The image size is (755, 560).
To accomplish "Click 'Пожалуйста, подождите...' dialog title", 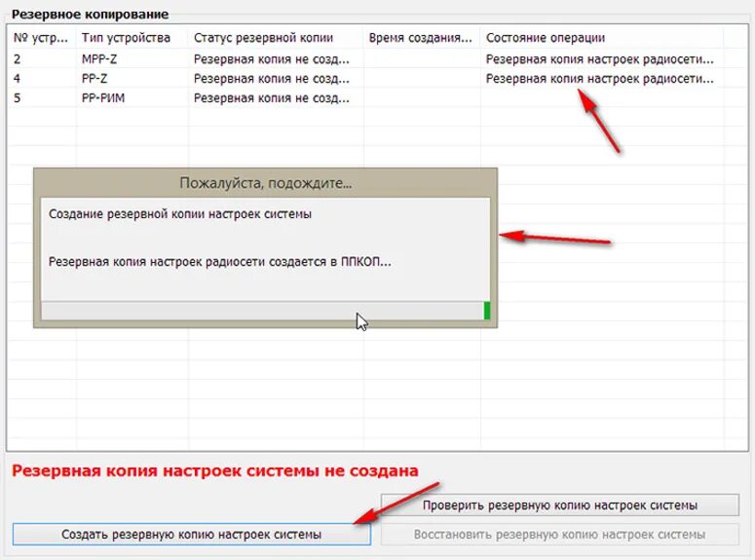I will pyautogui.click(x=265, y=183).
